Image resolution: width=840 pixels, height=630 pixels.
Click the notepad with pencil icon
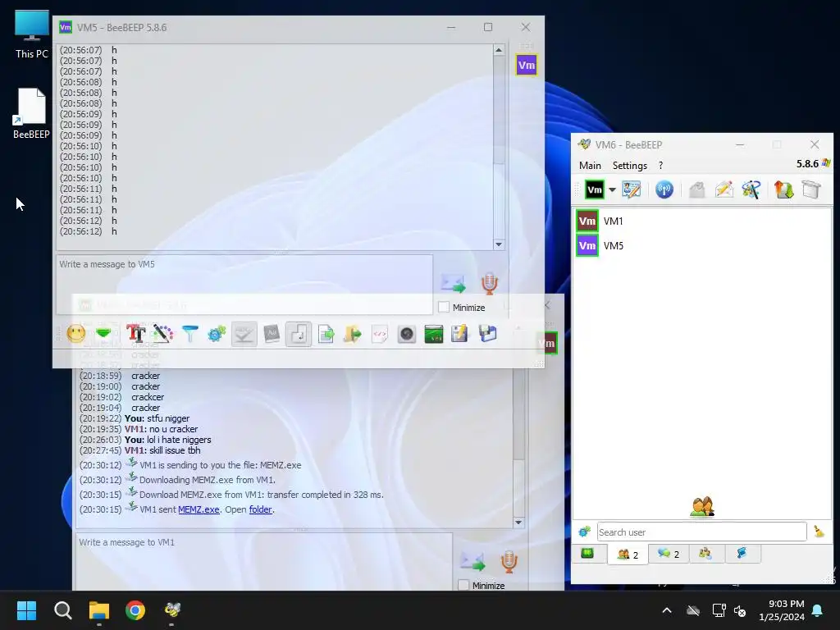tap(459, 334)
